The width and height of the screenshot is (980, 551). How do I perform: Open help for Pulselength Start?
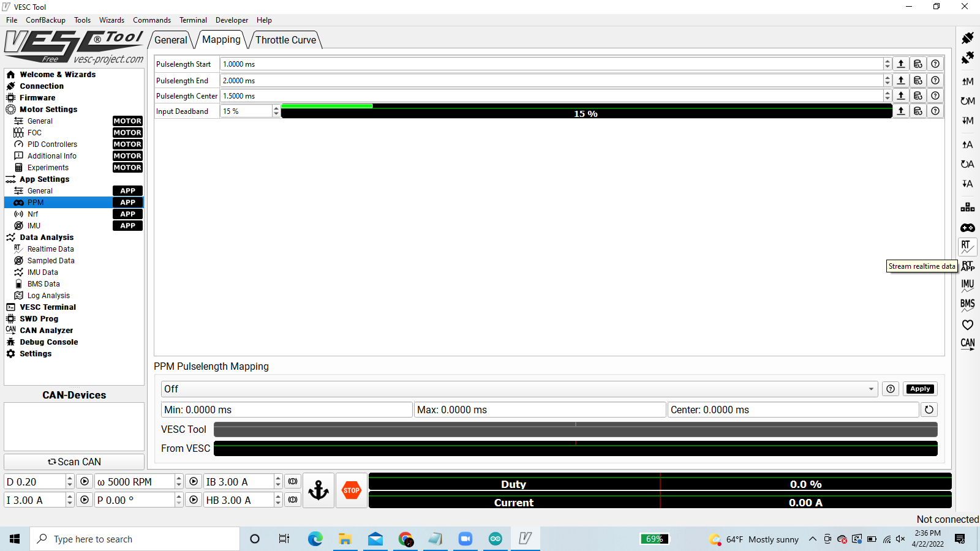click(935, 64)
